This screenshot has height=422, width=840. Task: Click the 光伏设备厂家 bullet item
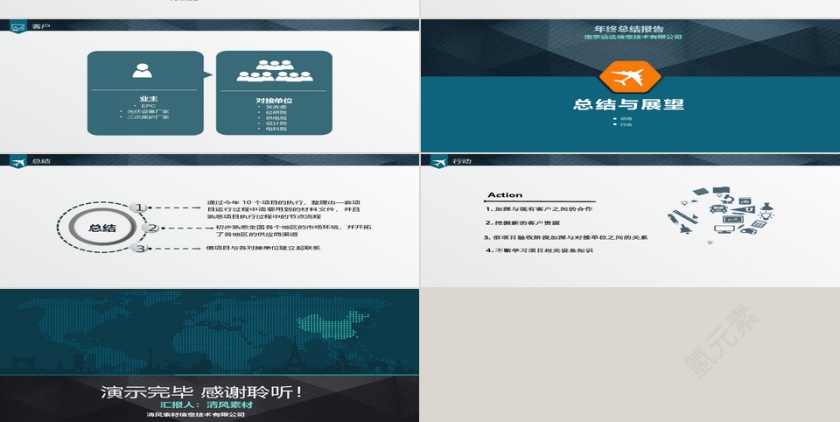[x=148, y=111]
